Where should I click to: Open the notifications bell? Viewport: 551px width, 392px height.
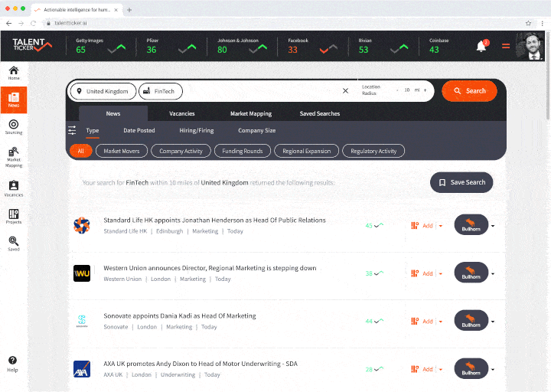click(482, 46)
